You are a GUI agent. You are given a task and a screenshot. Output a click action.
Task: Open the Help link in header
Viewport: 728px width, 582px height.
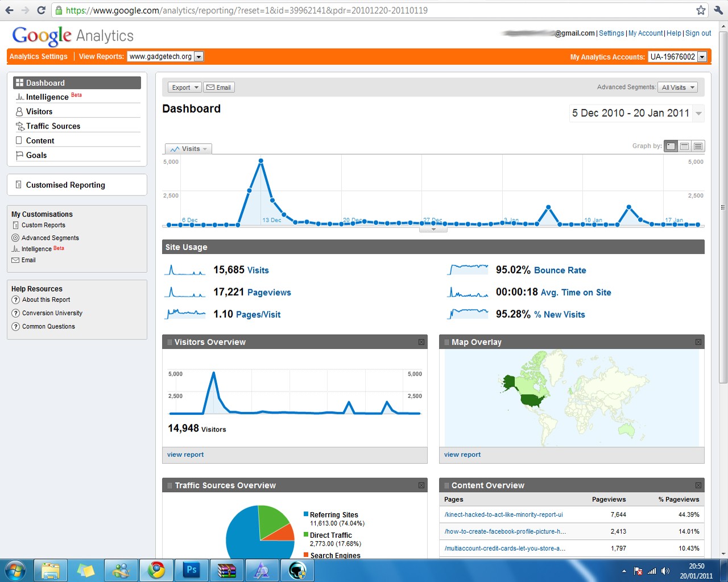click(x=674, y=34)
